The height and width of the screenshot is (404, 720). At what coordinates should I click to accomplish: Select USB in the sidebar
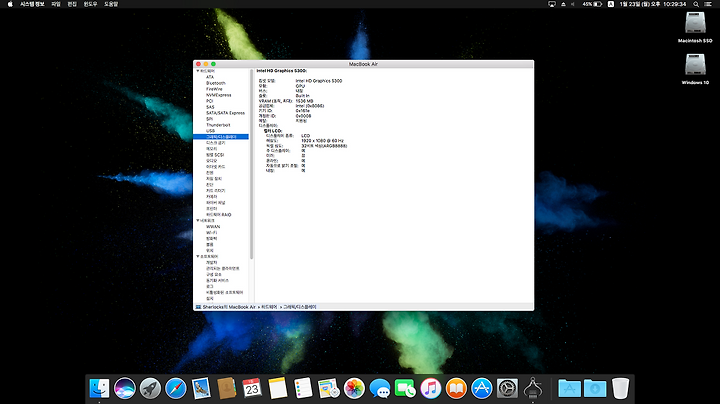(x=210, y=131)
